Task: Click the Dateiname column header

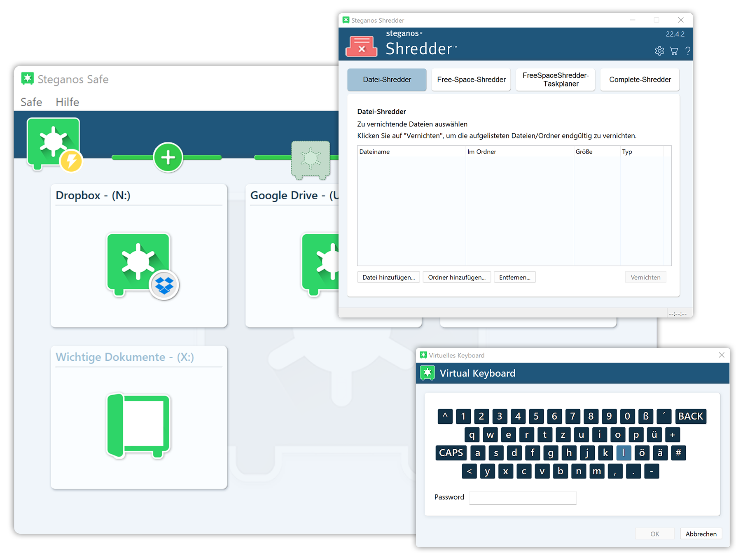Action: [411, 152]
